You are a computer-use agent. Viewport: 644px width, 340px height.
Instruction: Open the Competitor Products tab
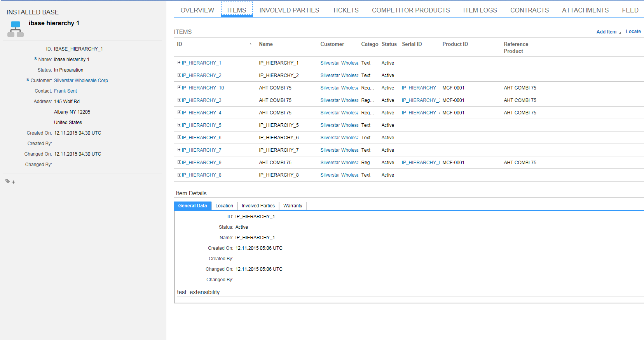410,10
